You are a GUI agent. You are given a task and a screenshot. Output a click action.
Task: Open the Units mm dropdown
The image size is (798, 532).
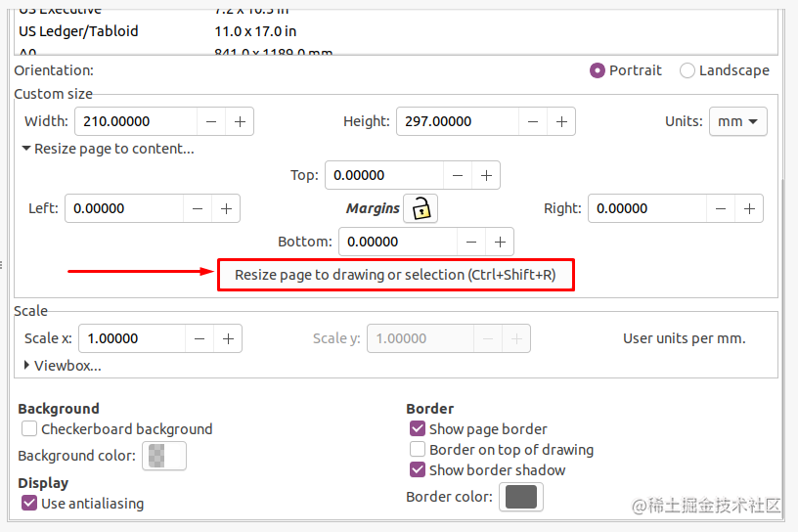click(738, 121)
